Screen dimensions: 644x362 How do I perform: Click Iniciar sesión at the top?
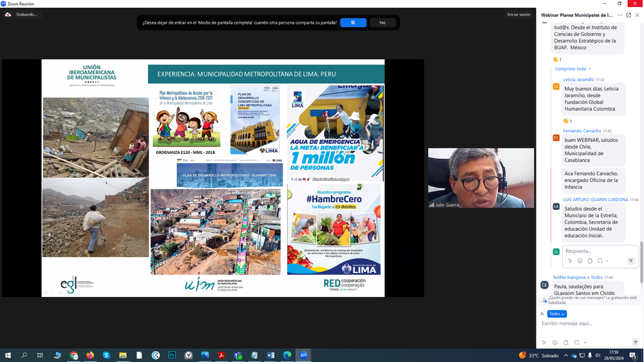click(x=518, y=14)
